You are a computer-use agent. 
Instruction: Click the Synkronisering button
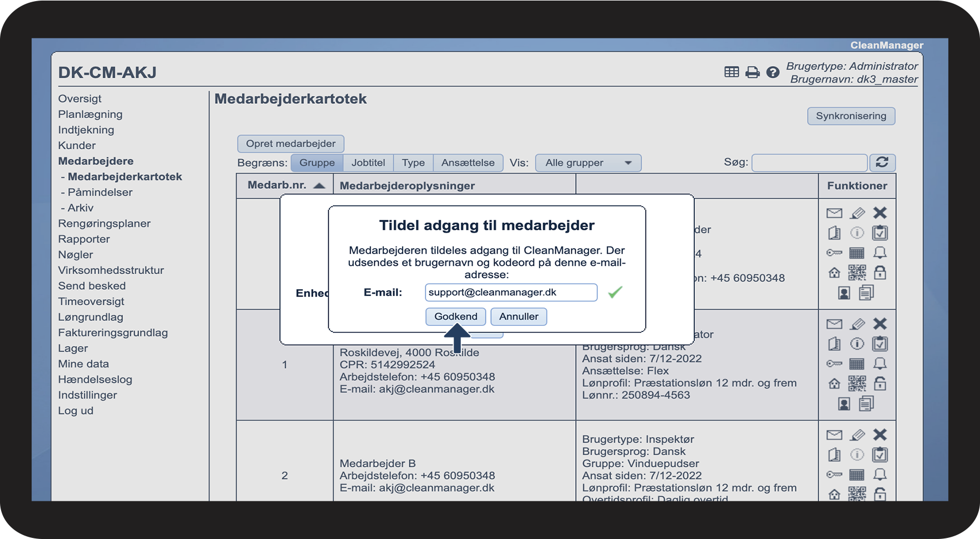851,116
